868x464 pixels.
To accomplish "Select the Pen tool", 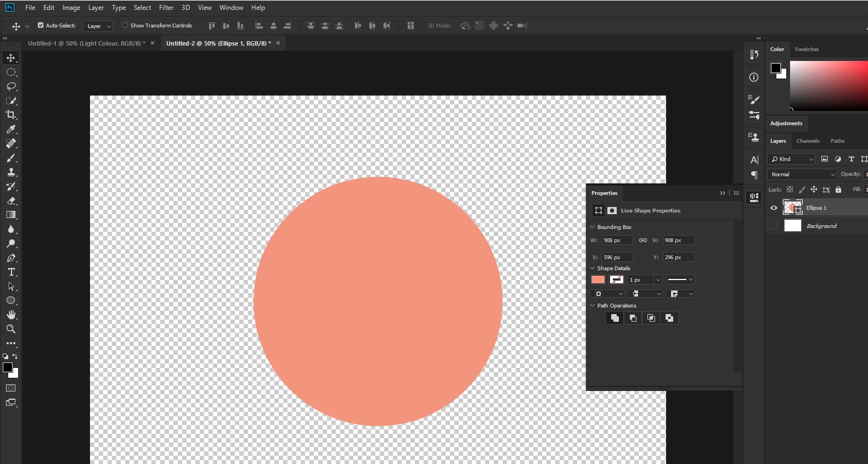I will [x=11, y=258].
